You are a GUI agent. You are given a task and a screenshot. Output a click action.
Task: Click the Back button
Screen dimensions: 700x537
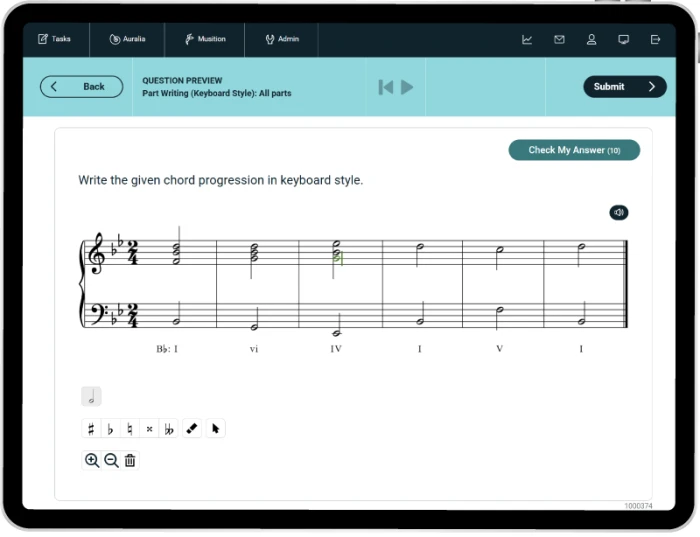pos(82,87)
